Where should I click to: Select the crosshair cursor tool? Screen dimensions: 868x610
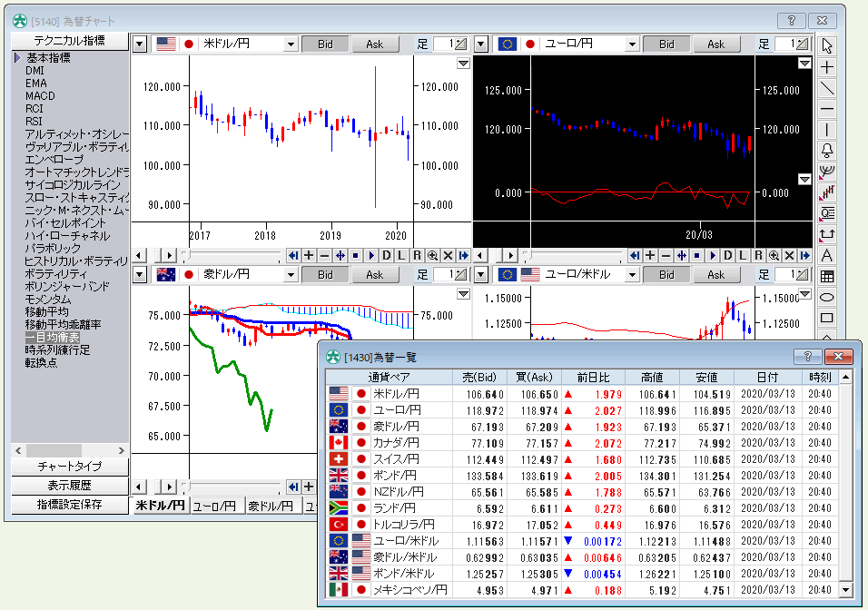click(827, 67)
